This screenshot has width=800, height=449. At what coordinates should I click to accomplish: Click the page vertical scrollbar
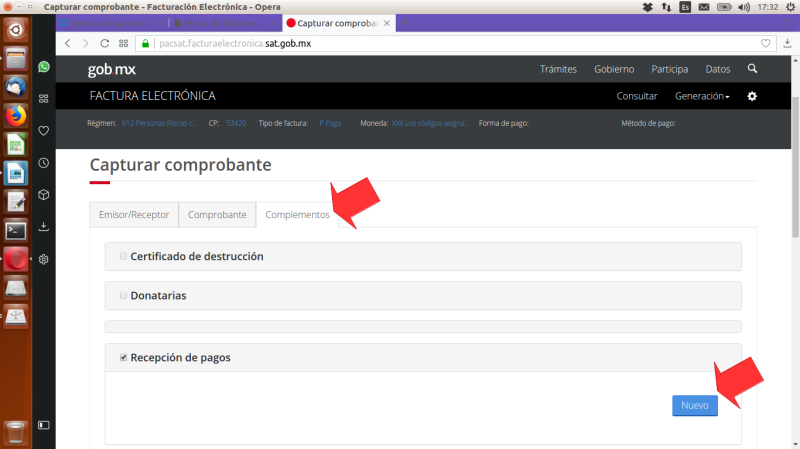795,166
